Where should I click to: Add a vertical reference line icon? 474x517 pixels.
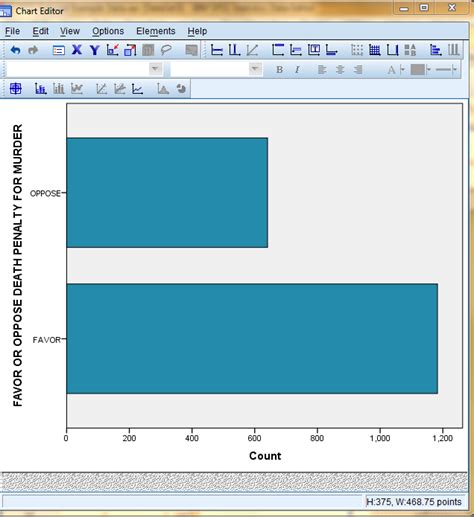(x=234, y=50)
